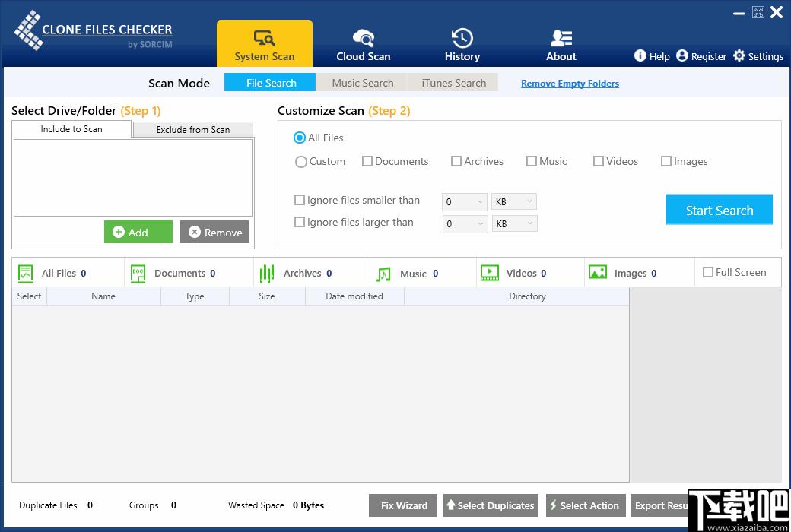Switch to the Cloud Scan tab
This screenshot has height=532, width=791.
[x=364, y=44]
